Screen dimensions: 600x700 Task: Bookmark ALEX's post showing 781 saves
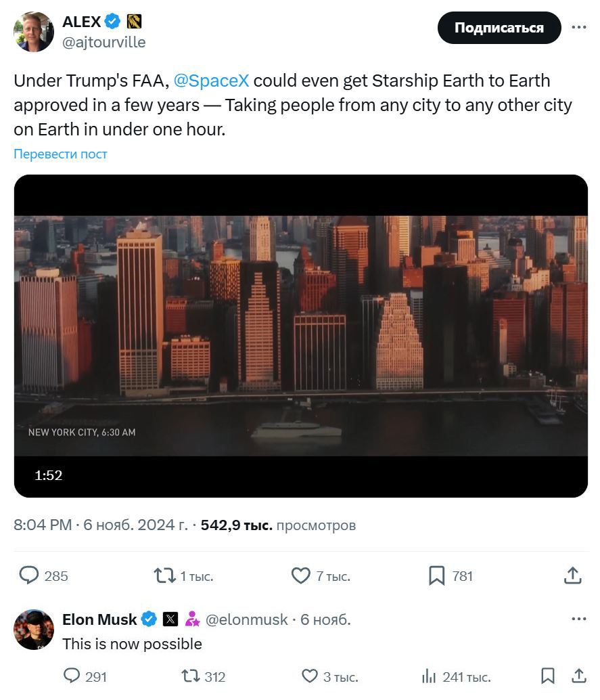[436, 575]
